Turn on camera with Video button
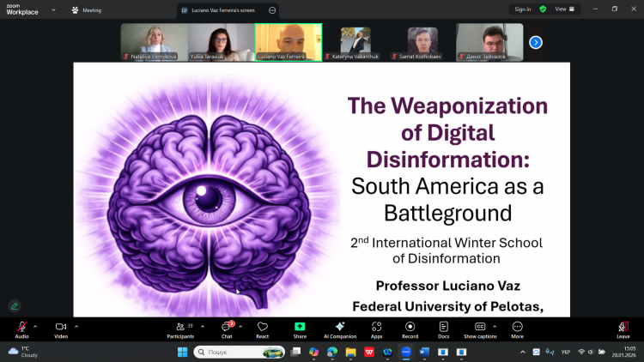The width and height of the screenshot is (644, 362). click(61, 328)
